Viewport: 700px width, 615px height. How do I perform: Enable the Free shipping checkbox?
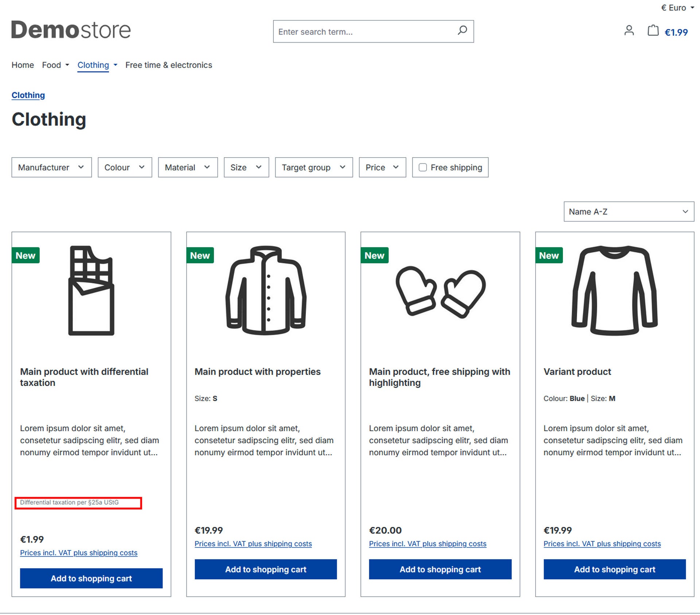click(423, 167)
